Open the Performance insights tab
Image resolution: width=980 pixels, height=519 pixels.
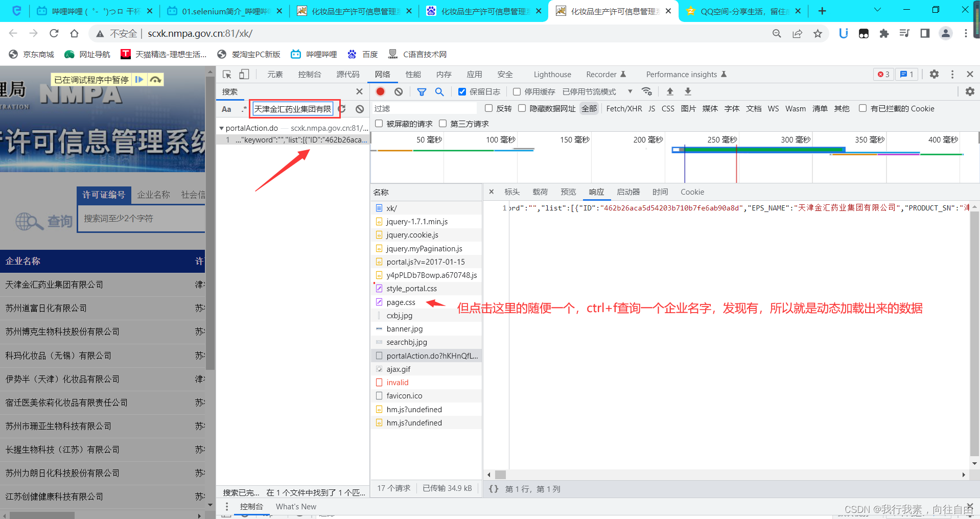point(686,75)
